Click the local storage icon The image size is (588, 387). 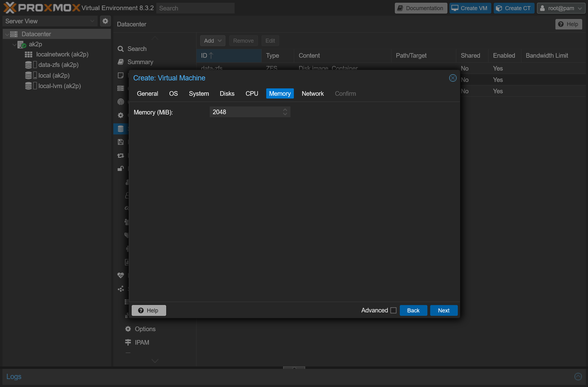tap(28, 75)
